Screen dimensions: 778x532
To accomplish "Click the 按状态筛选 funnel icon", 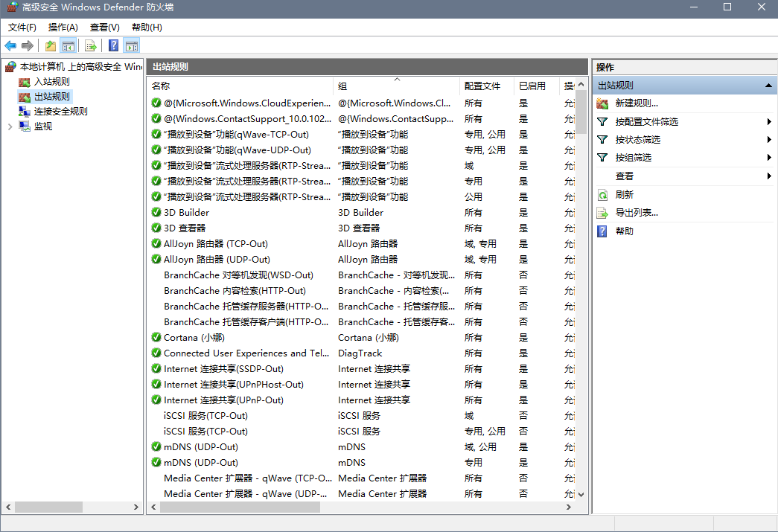I will [x=602, y=139].
